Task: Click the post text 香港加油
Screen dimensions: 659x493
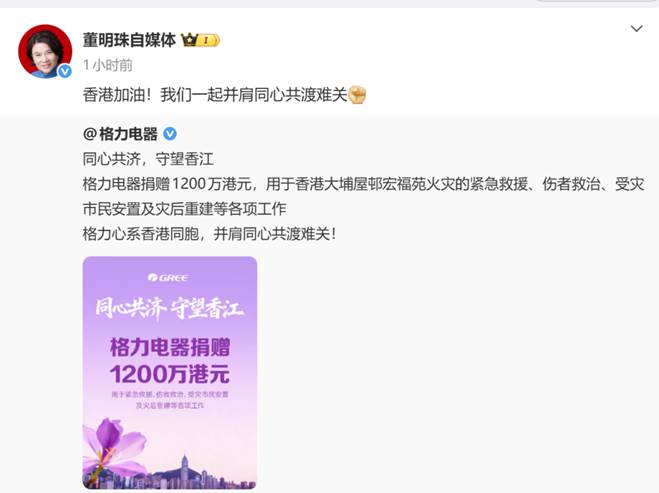Action: pos(117,95)
